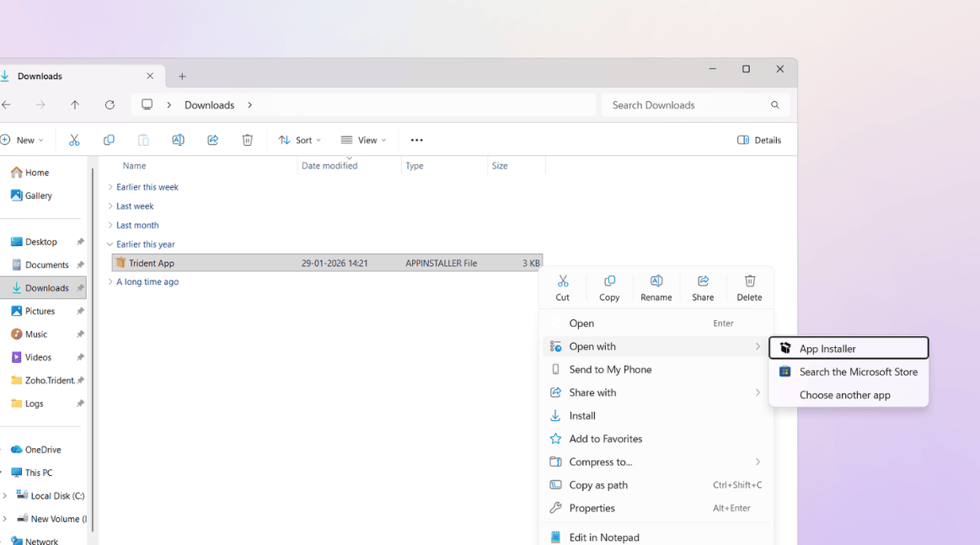Add a new File Explorer tab
Viewport: 980px width, 545px height.
click(x=182, y=77)
